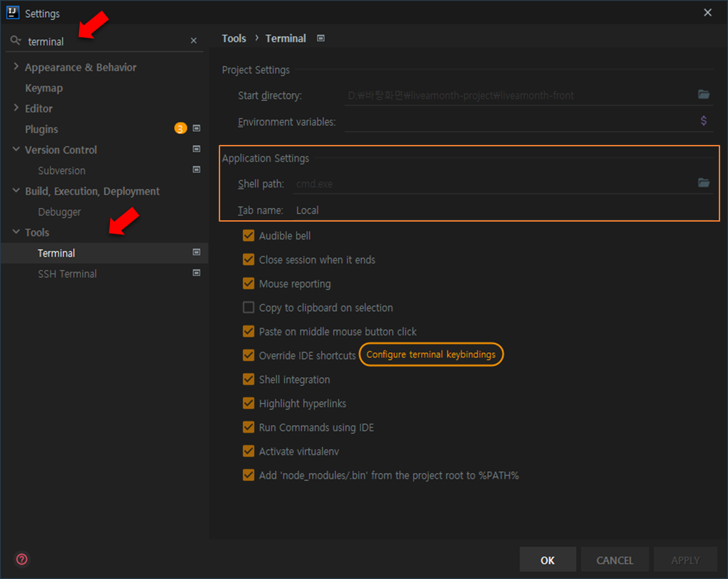The width and height of the screenshot is (728, 579).
Task: Open Configure terminal keybindings
Action: [x=431, y=355]
